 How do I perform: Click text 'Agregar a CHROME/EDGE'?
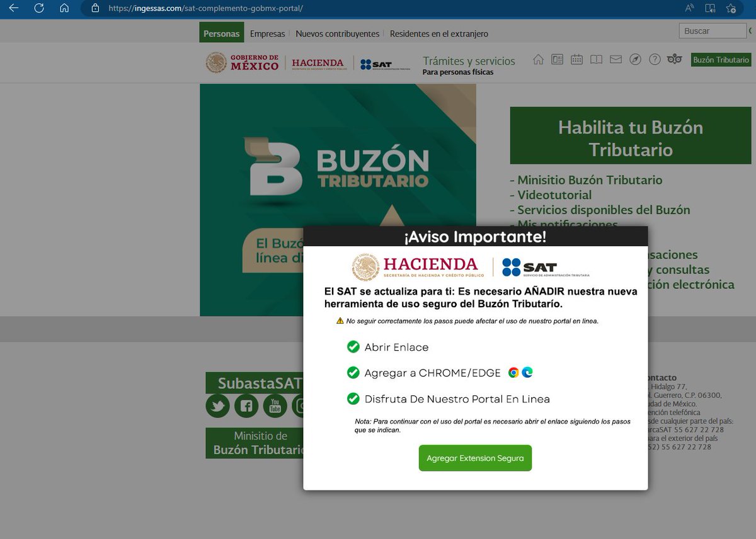433,373
